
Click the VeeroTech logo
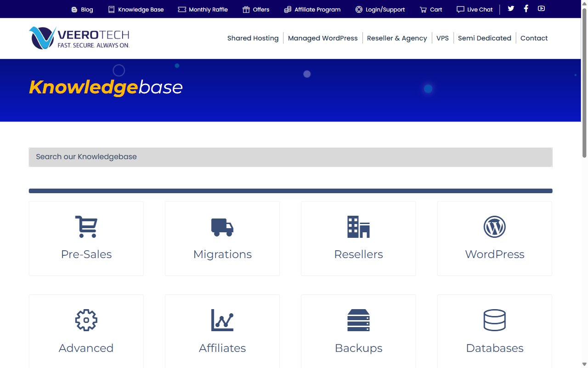[79, 38]
